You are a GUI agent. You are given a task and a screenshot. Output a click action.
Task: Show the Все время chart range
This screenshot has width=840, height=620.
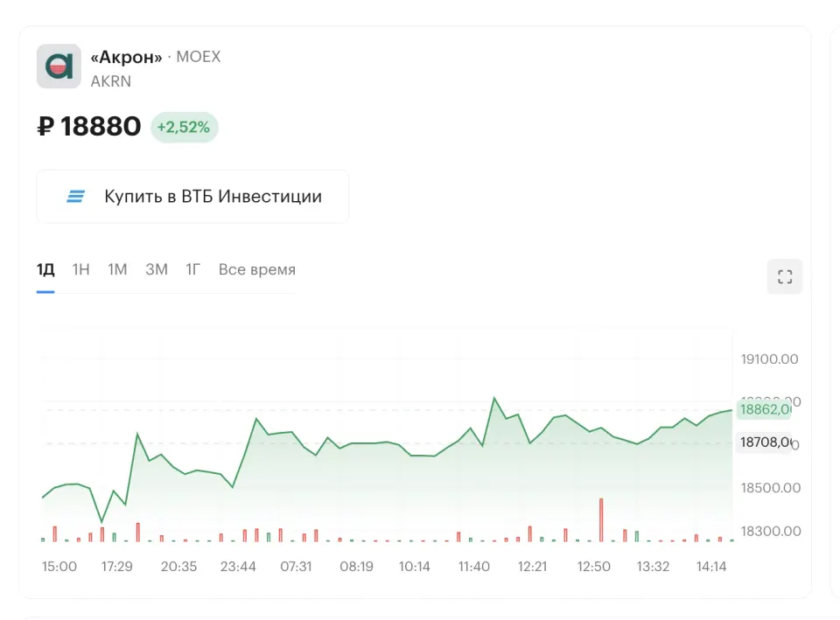coord(257,269)
